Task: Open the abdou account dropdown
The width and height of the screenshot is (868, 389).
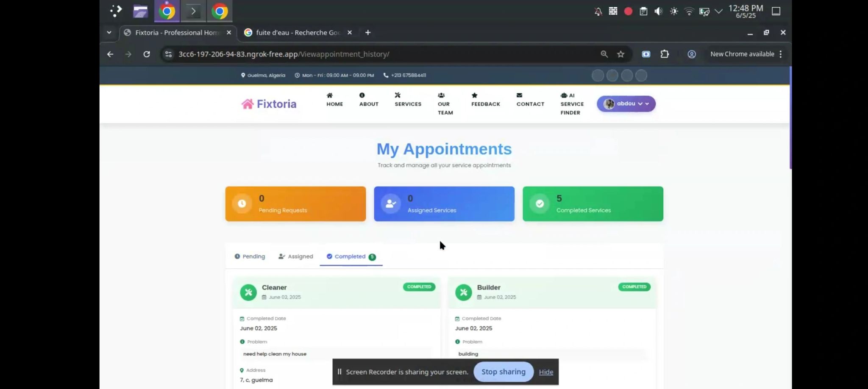Action: [626, 103]
